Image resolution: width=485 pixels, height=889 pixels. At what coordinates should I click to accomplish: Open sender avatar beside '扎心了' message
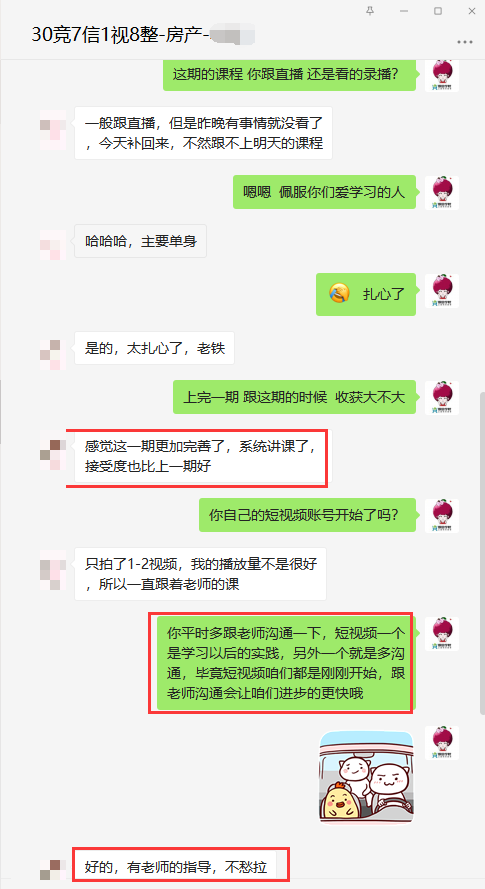coord(442,291)
